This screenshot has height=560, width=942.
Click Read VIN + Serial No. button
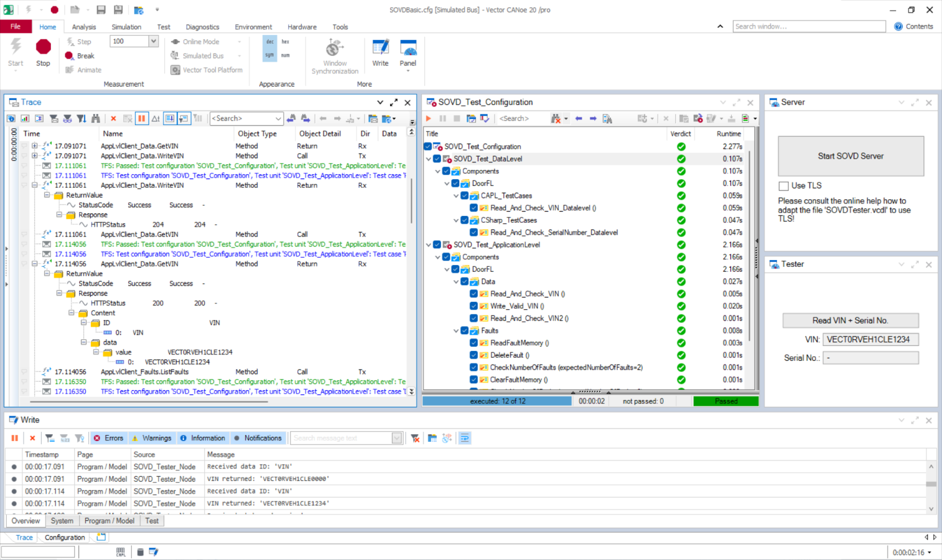click(851, 320)
